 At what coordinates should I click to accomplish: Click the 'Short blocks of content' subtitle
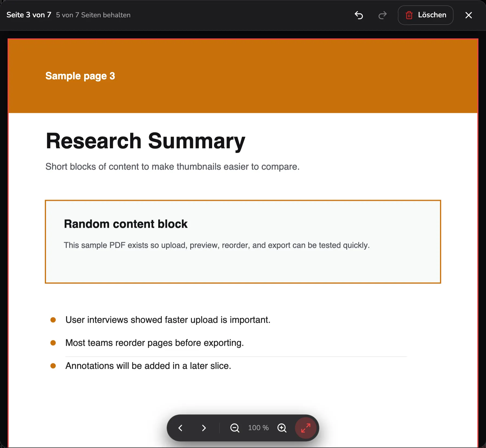172,167
